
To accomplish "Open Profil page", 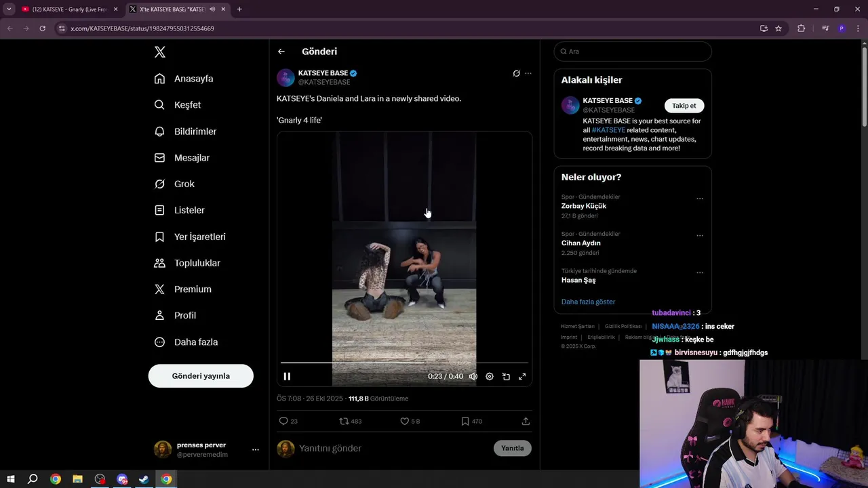I will (175, 316).
